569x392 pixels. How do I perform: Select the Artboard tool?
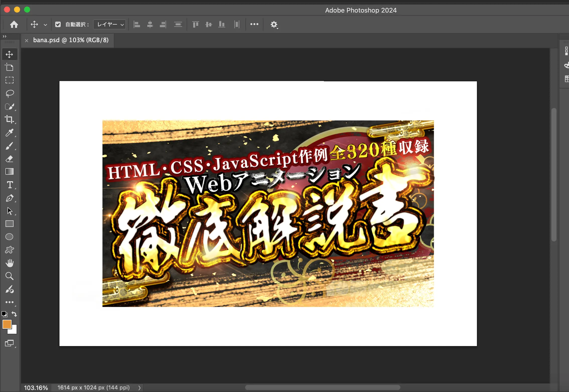[10, 67]
